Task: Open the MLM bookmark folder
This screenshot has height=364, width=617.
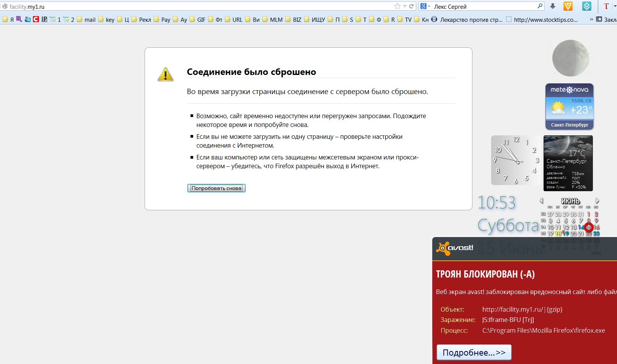Action: [272, 19]
